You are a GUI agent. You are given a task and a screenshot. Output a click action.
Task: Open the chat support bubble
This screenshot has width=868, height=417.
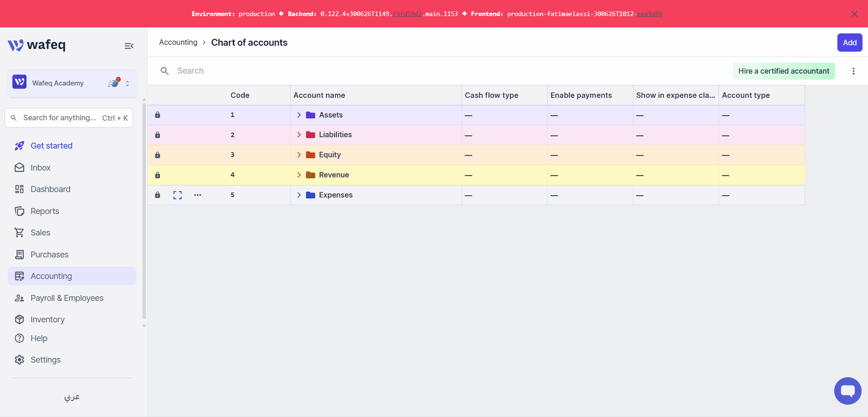point(847,391)
